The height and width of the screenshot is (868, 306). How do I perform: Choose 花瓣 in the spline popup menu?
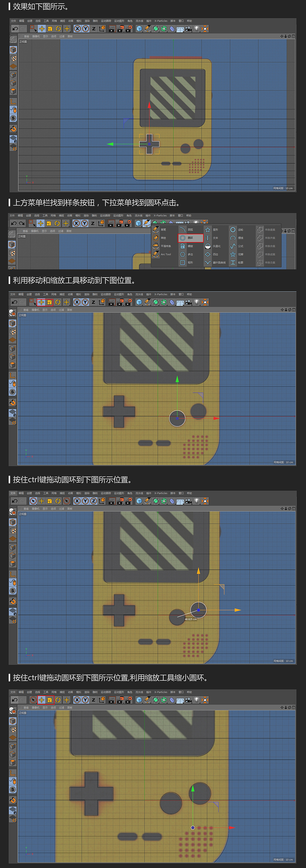pyautogui.click(x=241, y=254)
